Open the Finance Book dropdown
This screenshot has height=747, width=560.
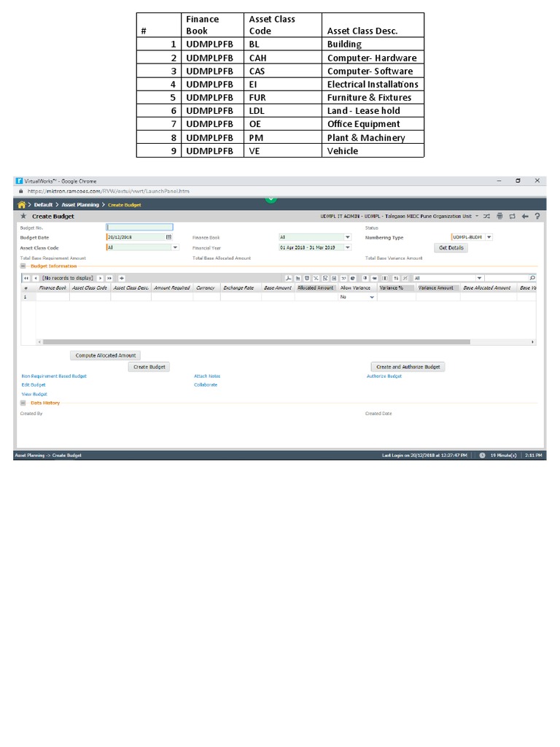347,237
